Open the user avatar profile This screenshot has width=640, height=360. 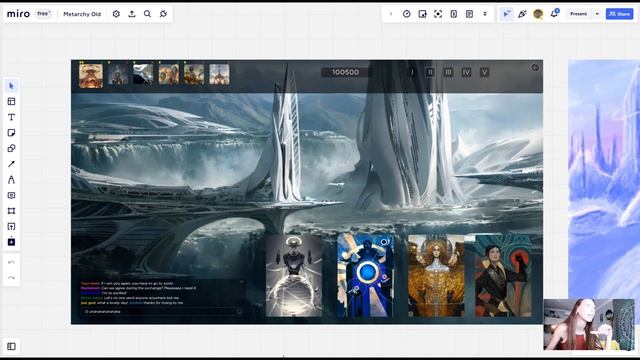pos(538,14)
